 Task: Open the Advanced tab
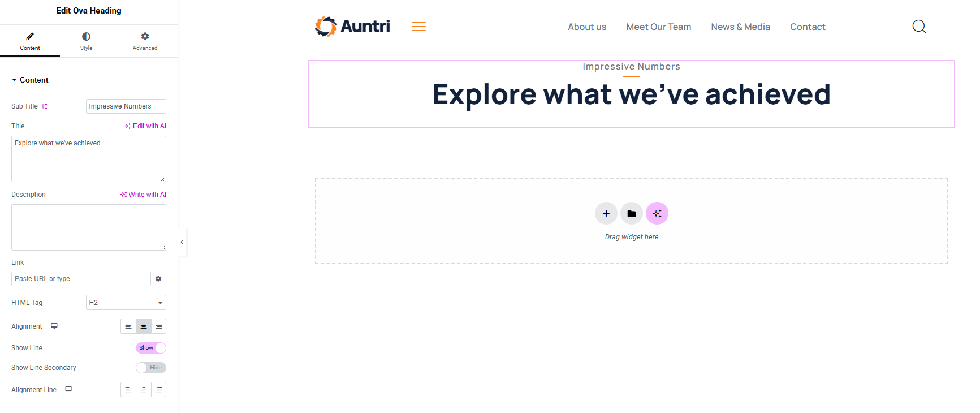click(x=145, y=41)
